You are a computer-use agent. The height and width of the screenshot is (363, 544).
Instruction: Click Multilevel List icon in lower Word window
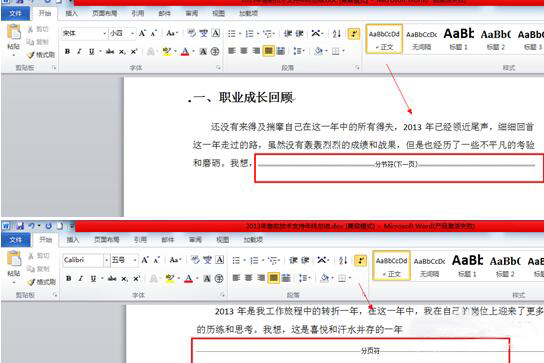tap(273, 260)
